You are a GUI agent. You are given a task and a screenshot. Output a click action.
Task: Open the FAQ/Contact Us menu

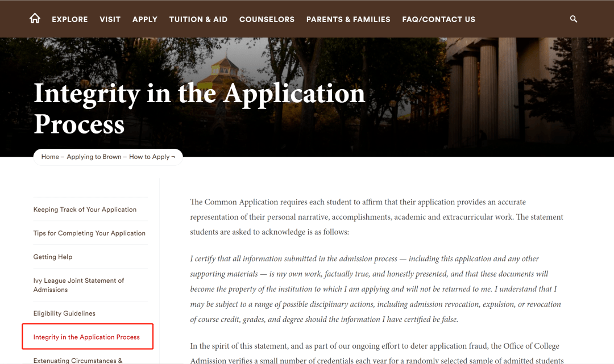tap(438, 19)
